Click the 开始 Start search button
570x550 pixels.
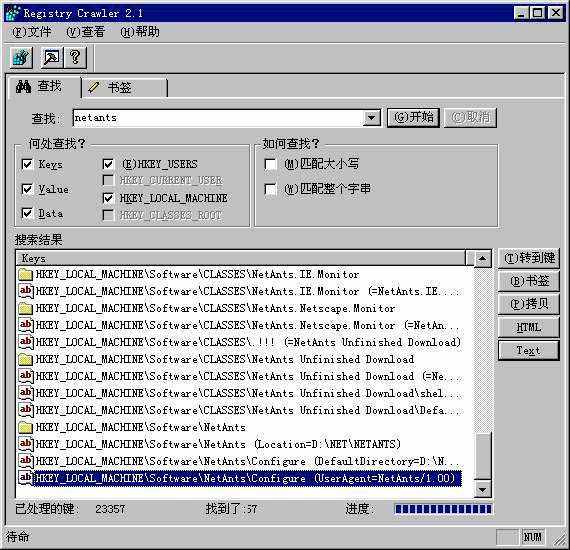click(413, 117)
